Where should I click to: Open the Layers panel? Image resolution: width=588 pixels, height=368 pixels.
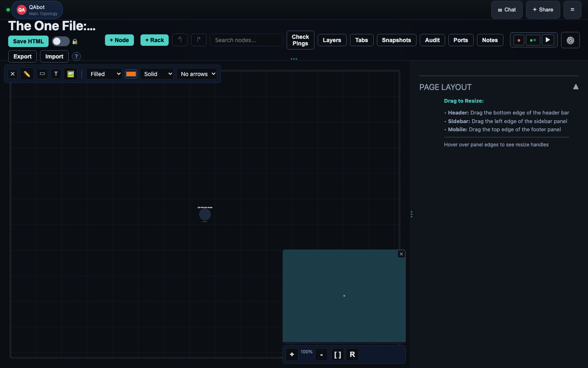point(332,40)
